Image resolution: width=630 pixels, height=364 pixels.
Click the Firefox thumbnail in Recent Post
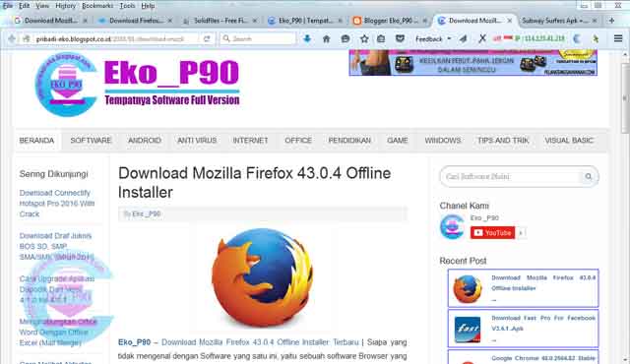point(468,289)
